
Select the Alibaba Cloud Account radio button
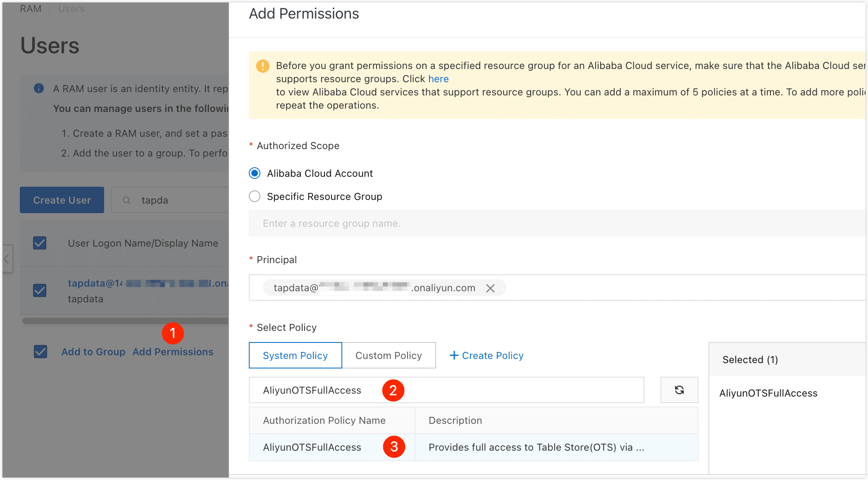point(254,173)
